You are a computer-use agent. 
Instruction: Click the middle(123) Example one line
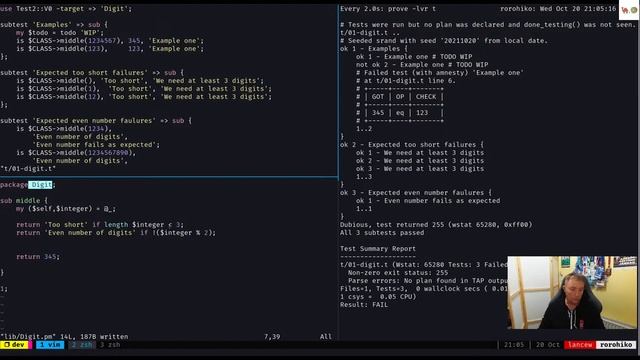click(x=110, y=49)
